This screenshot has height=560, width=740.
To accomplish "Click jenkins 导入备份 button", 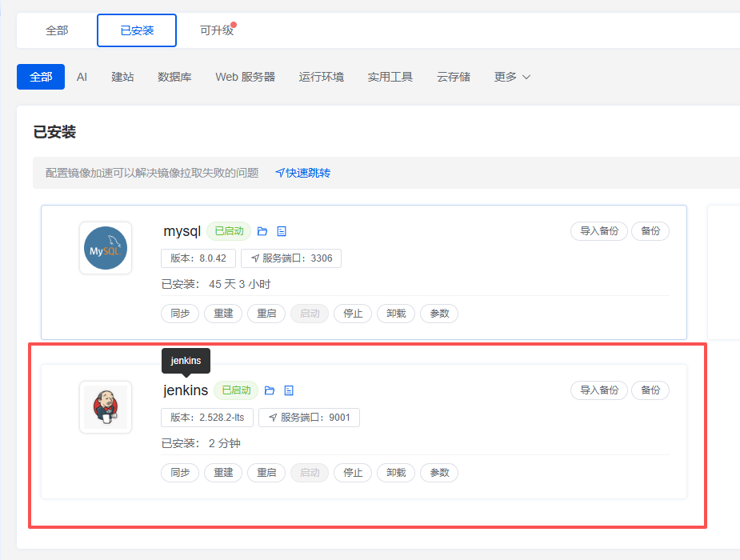I will pyautogui.click(x=599, y=390).
